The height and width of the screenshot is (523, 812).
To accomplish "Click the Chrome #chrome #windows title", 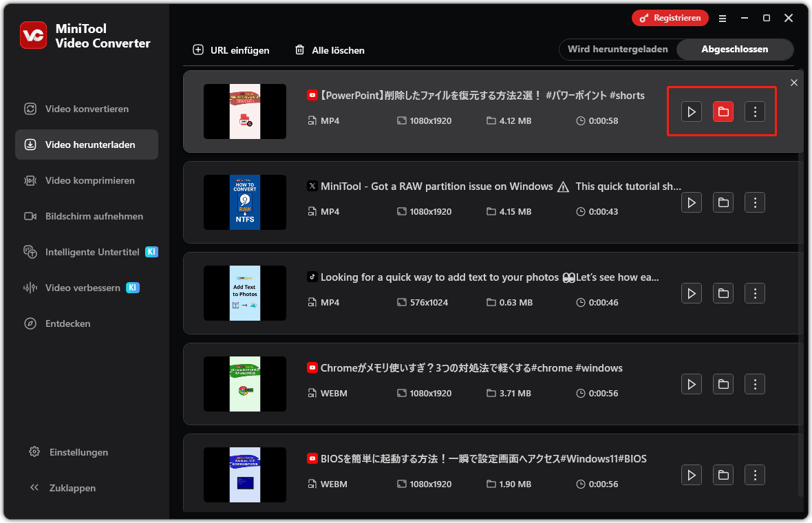I will click(x=471, y=368).
